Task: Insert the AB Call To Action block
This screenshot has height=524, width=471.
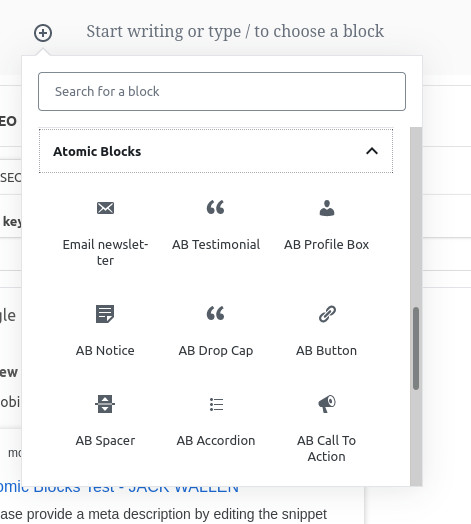Action: click(327, 428)
